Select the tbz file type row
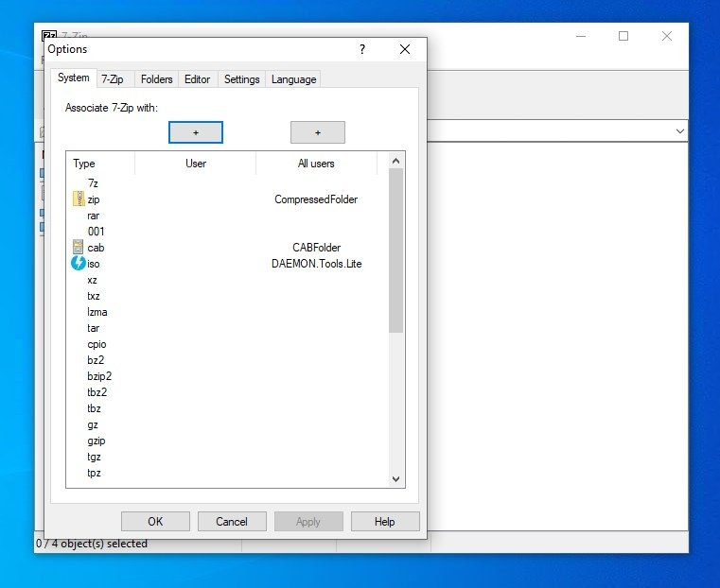This screenshot has height=588, width=720. tap(227, 408)
